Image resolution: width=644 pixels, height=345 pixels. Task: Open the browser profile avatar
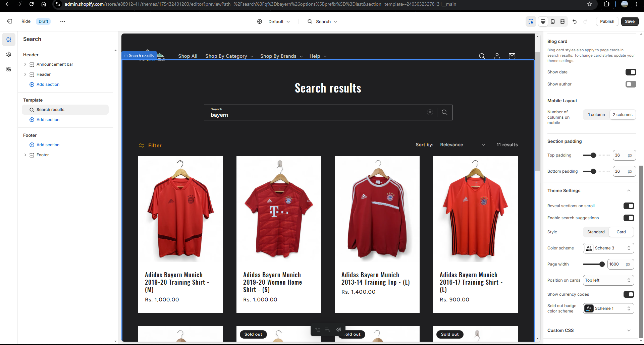625,4
